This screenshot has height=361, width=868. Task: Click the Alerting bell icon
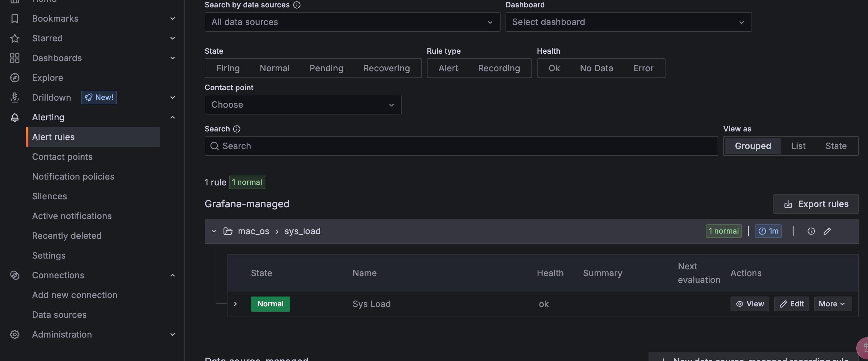click(14, 117)
